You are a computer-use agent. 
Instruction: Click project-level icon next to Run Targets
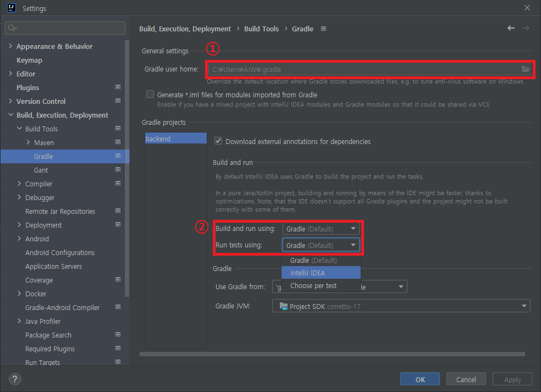pyautogui.click(x=118, y=362)
